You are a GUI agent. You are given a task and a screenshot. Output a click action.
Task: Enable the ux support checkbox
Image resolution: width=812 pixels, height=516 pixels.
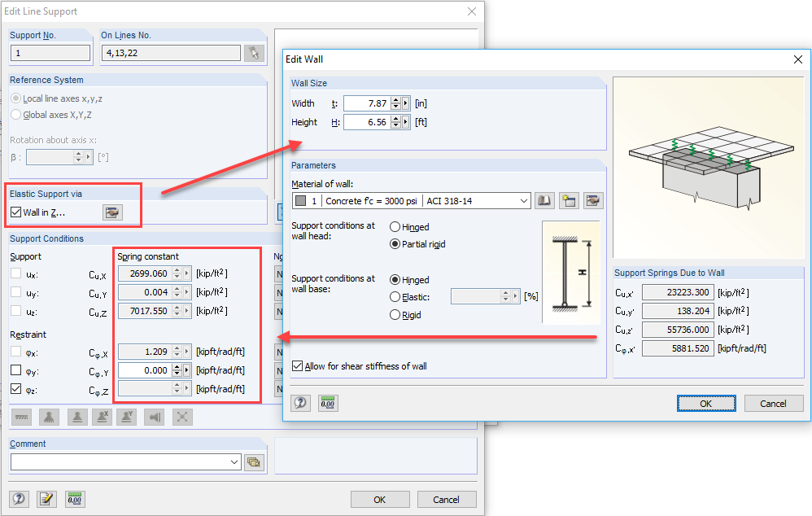click(16, 273)
